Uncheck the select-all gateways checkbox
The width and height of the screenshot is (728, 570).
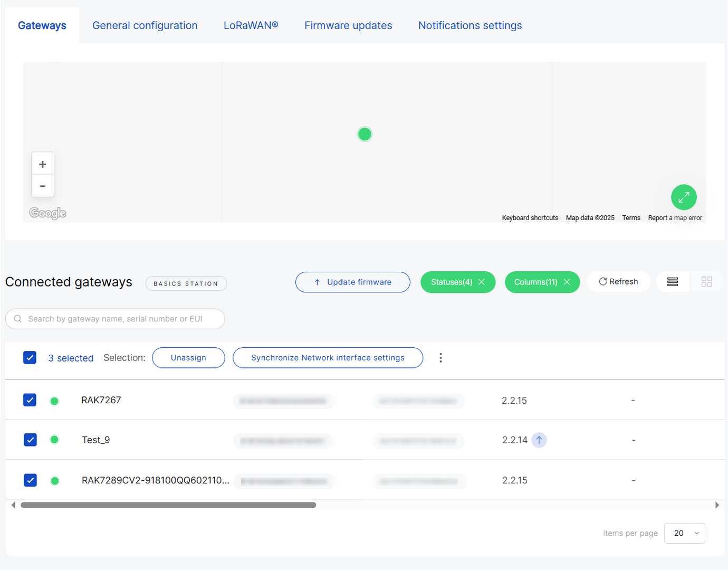click(30, 357)
